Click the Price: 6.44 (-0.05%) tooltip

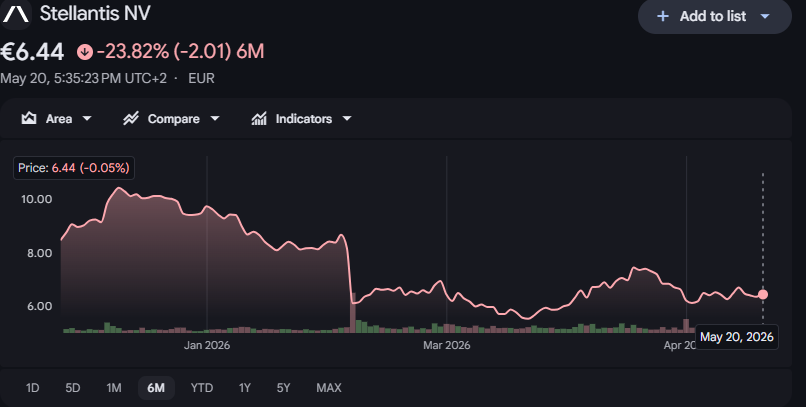coord(74,168)
